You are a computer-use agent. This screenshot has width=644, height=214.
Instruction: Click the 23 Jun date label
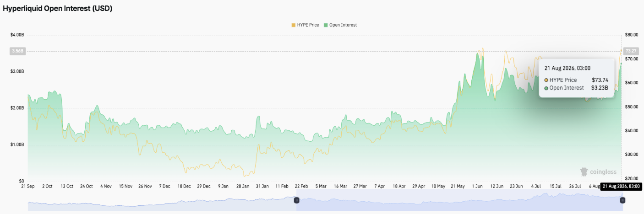516,187
